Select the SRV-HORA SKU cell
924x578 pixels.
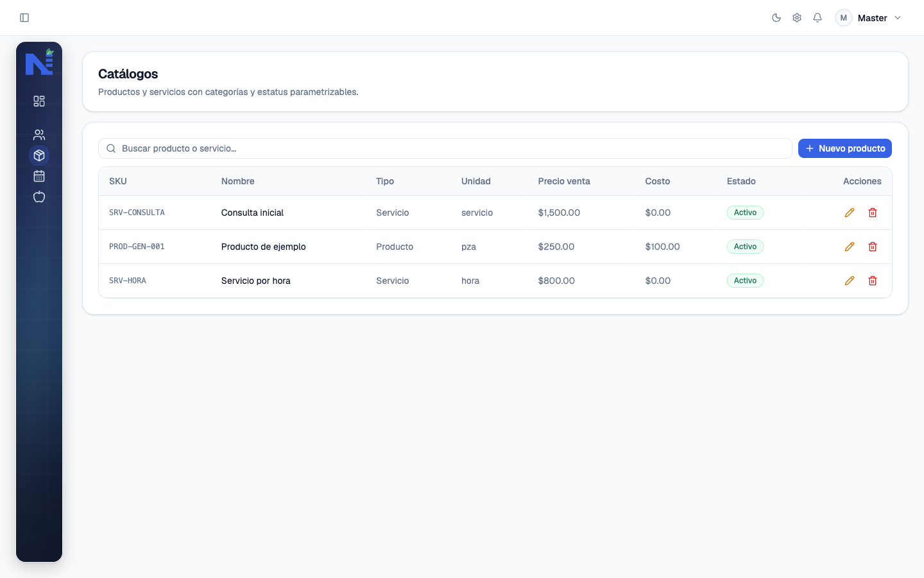tap(128, 281)
